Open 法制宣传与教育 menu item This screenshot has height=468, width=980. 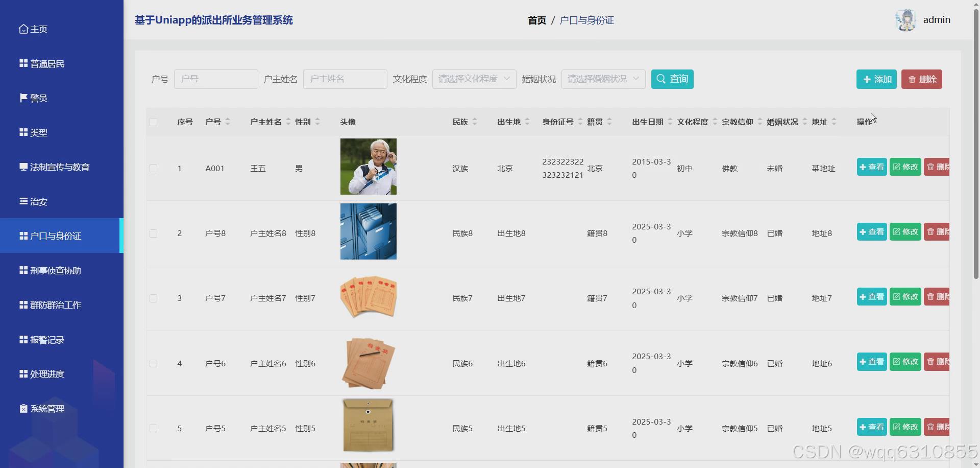[x=61, y=167]
